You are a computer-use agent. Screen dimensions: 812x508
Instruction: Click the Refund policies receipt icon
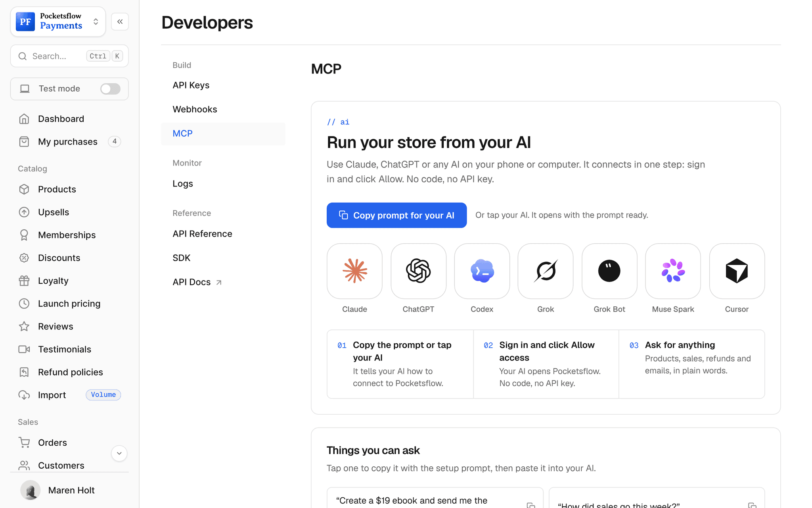click(24, 372)
